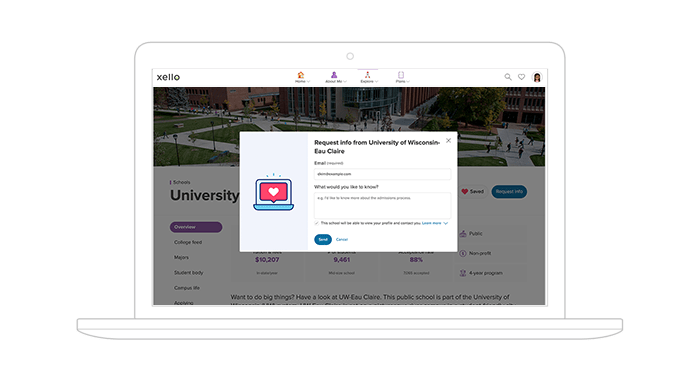Click the Public school type icon
This screenshot has width=700, height=381.
(x=463, y=234)
